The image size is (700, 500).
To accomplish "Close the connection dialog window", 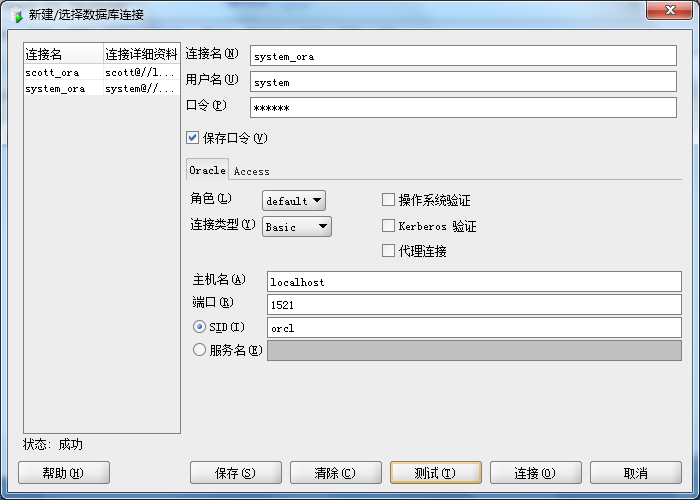I will (x=669, y=10).
